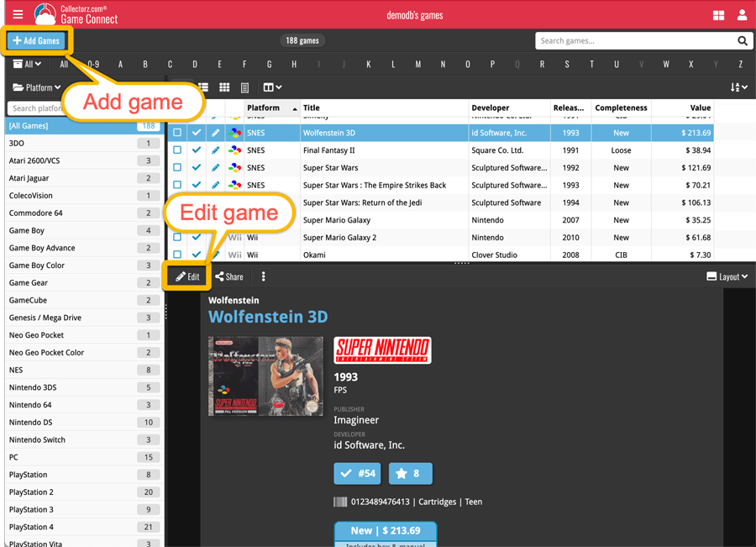756x547 pixels.
Task: Open the Game Connect logo home
Action: [76, 14]
